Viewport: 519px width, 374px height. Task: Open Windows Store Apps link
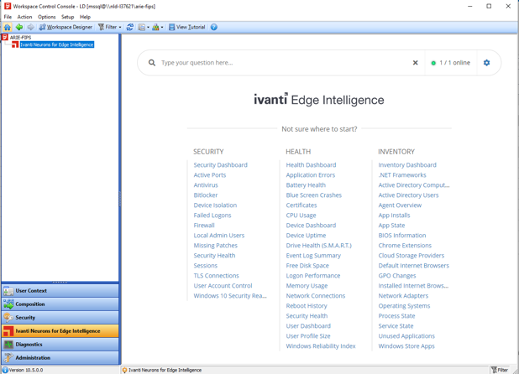pyautogui.click(x=407, y=346)
